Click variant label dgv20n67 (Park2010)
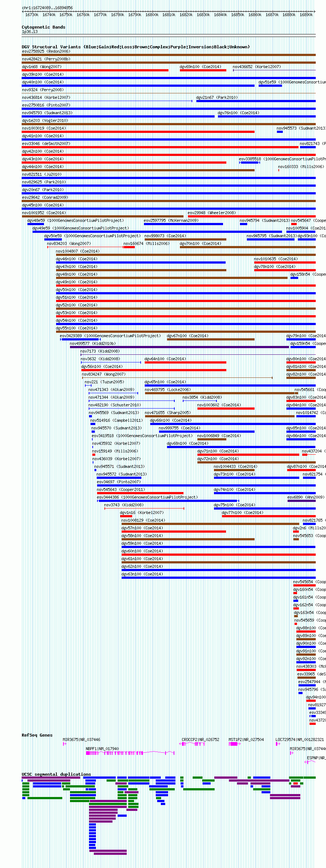The height and width of the screenshot is (868, 326). coord(43,190)
